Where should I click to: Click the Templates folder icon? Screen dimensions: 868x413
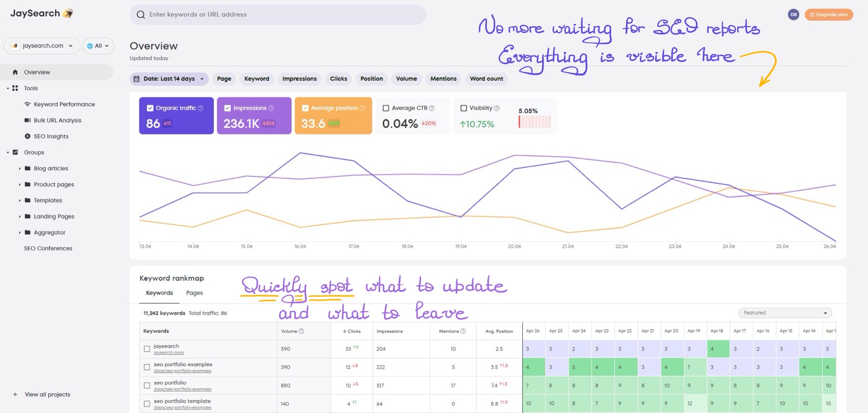point(28,201)
